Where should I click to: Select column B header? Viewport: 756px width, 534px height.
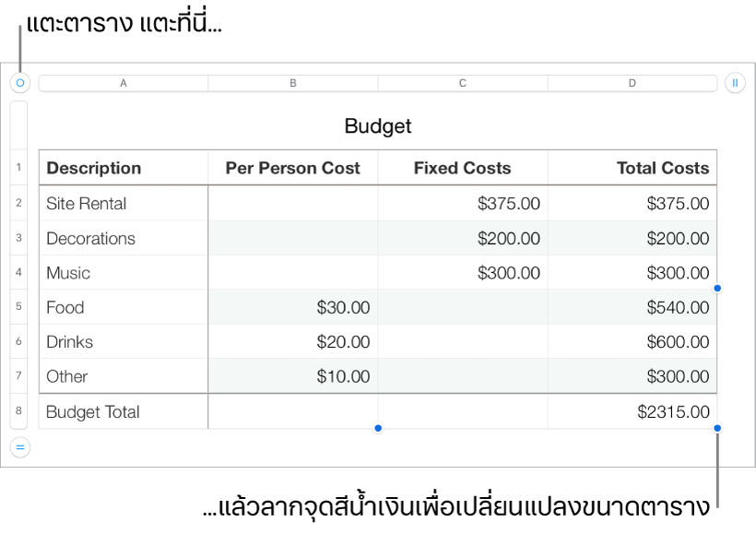tap(293, 83)
